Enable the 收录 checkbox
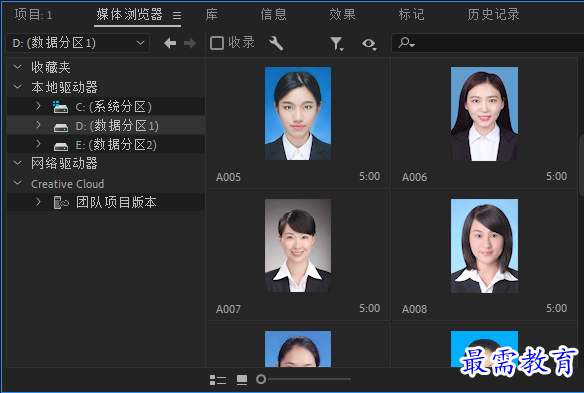 (217, 43)
